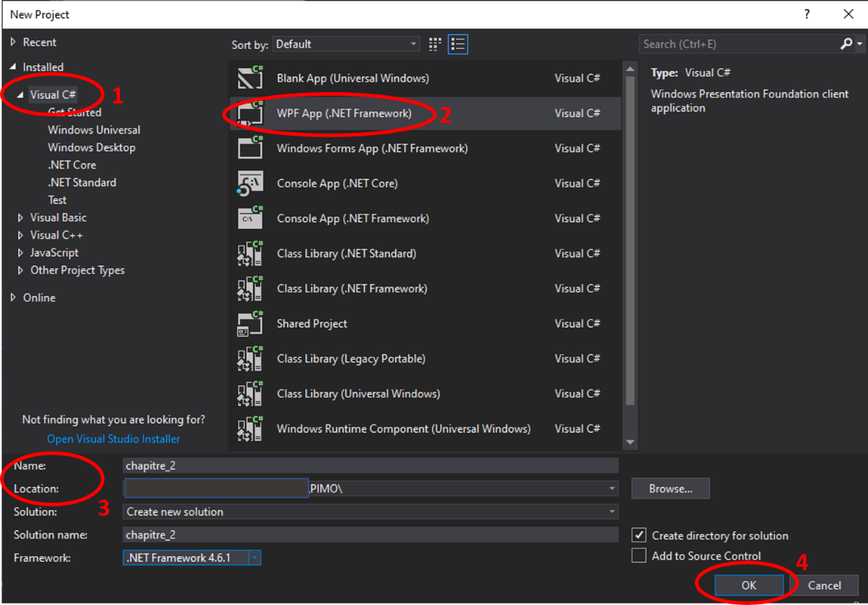Switch to list view layout icon
Image resolution: width=868 pixels, height=605 pixels.
coord(458,45)
